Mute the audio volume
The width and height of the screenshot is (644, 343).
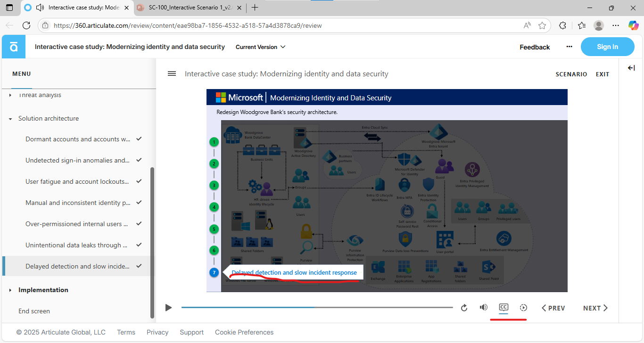click(484, 307)
